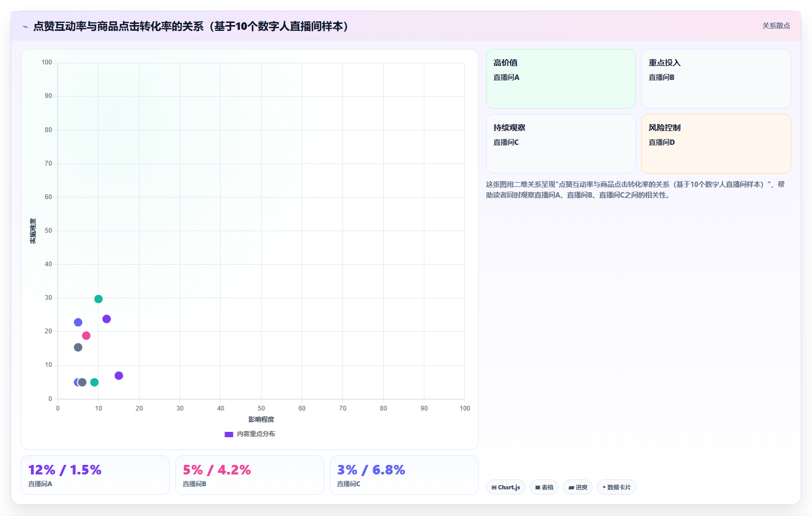Open the 风险控制 直播间D quadrant card

pyautogui.click(x=716, y=144)
